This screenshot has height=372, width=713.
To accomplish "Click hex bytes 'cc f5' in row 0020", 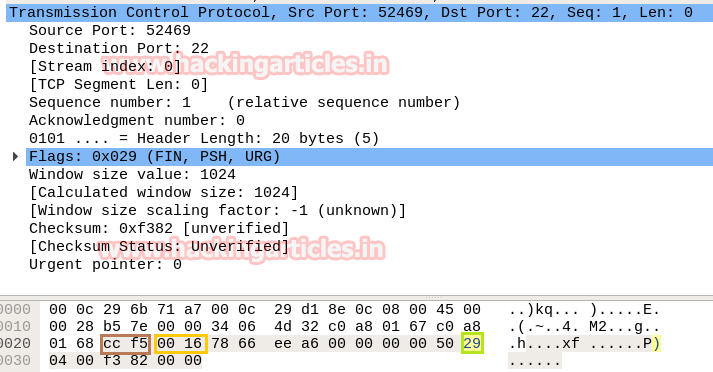I will (126, 343).
